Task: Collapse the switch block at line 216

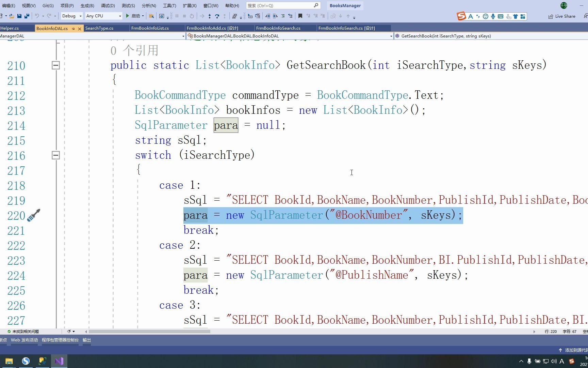Action: (55, 155)
